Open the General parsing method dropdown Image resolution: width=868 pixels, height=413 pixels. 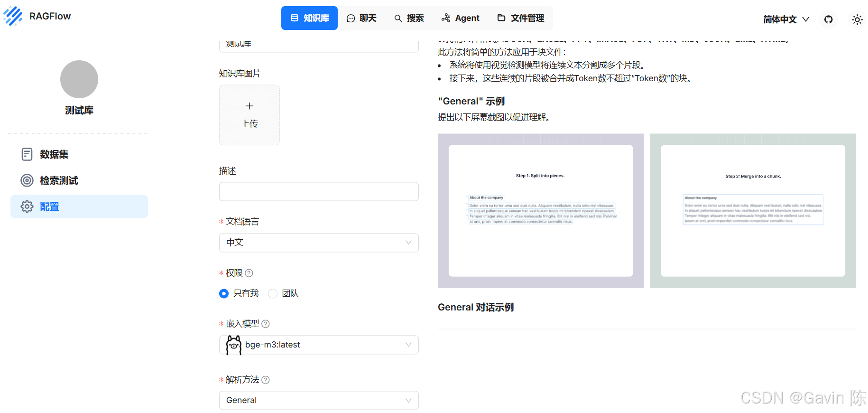tap(319, 400)
